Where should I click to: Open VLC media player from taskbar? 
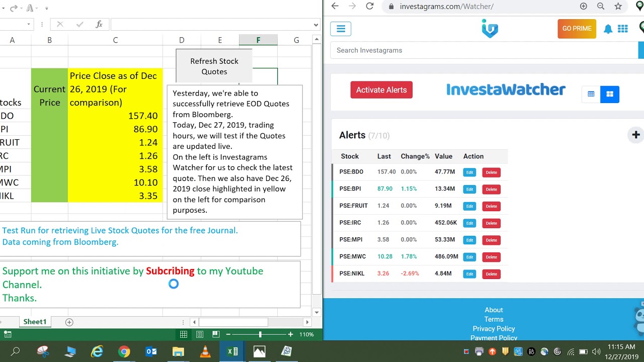pos(205,351)
